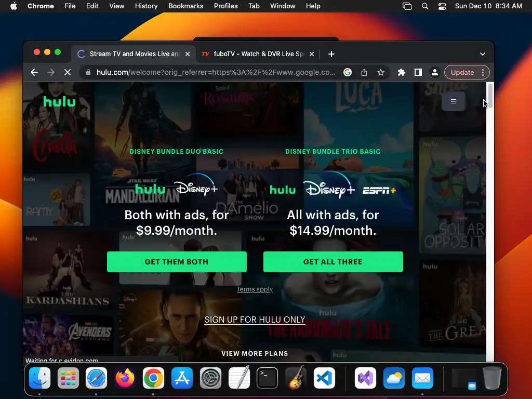Open GarageBand from the dock
The height and width of the screenshot is (399, 532).
[x=296, y=378]
